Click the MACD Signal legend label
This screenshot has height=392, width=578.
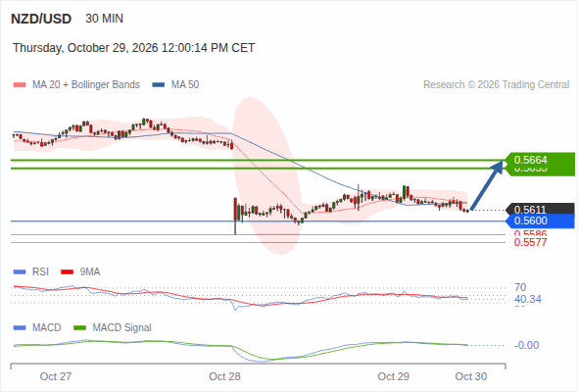click(x=121, y=328)
